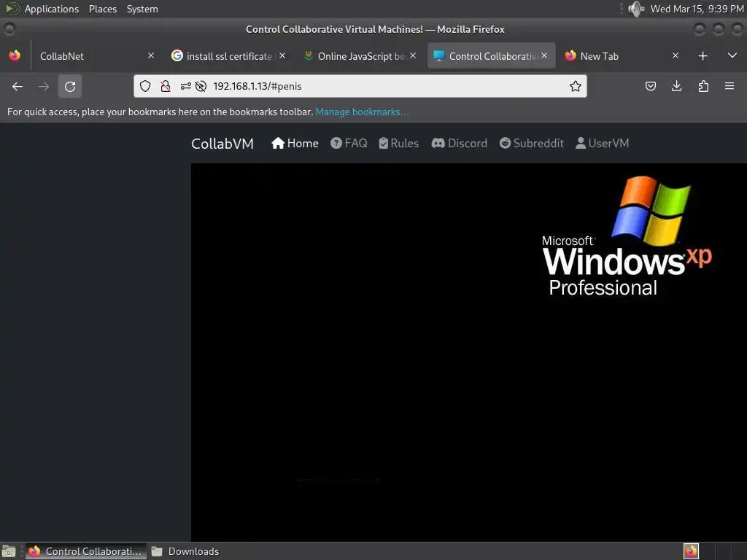
Task: Click the volume speaker icon in panel
Action: click(x=636, y=9)
